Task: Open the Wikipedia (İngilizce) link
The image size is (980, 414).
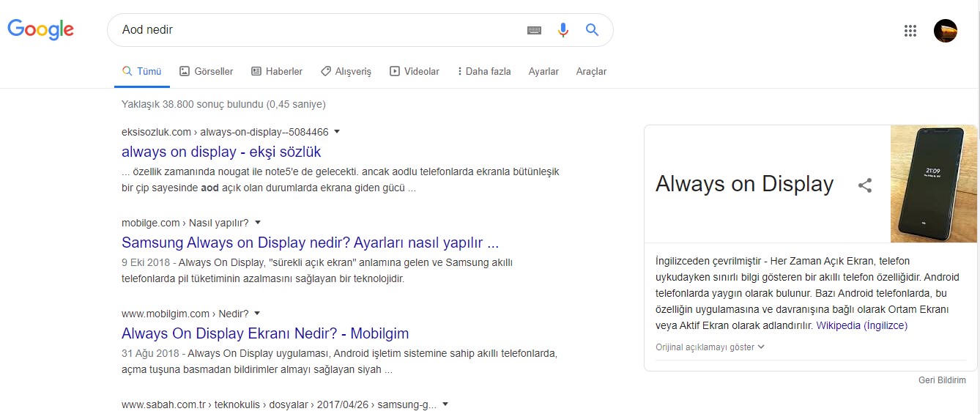Action: (x=862, y=325)
